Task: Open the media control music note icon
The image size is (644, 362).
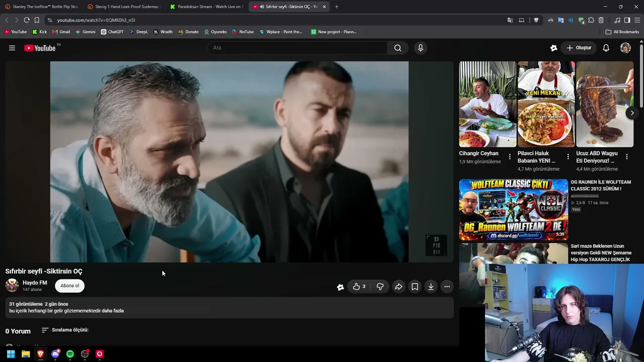Action: click(617, 20)
